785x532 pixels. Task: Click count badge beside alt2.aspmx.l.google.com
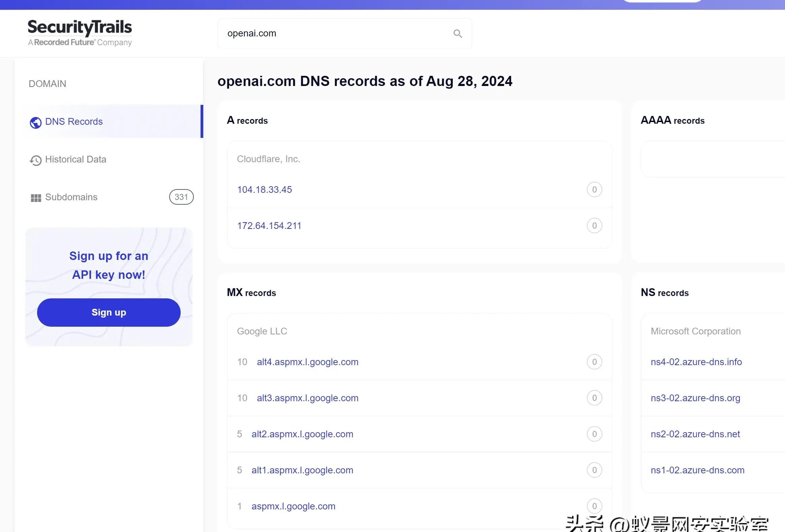[x=594, y=434]
